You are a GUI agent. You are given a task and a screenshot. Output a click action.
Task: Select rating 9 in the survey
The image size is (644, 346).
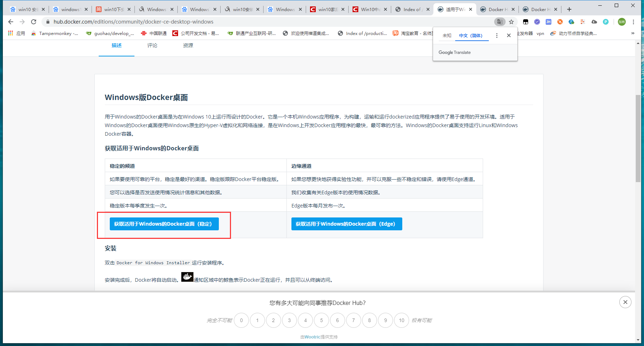[x=385, y=320]
